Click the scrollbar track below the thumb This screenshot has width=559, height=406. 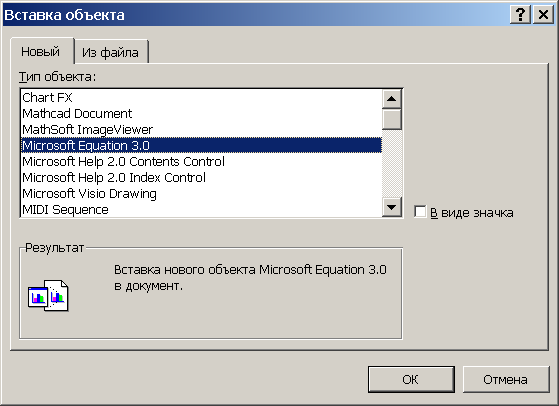[x=391, y=163]
